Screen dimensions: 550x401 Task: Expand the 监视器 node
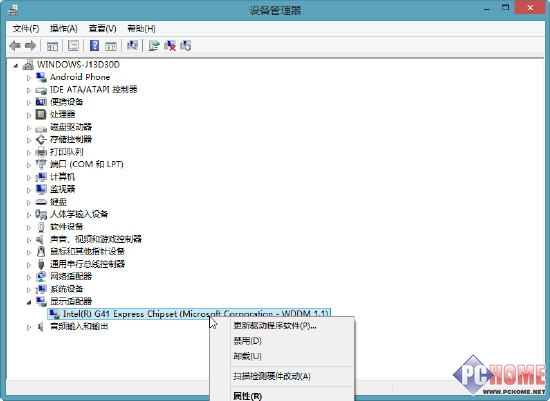coord(29,190)
